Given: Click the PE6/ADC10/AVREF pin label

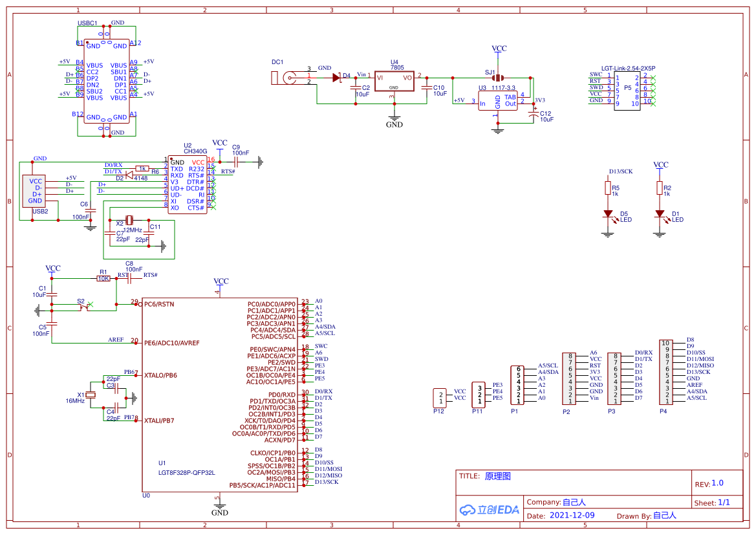Looking at the screenshot, I should (x=171, y=344).
